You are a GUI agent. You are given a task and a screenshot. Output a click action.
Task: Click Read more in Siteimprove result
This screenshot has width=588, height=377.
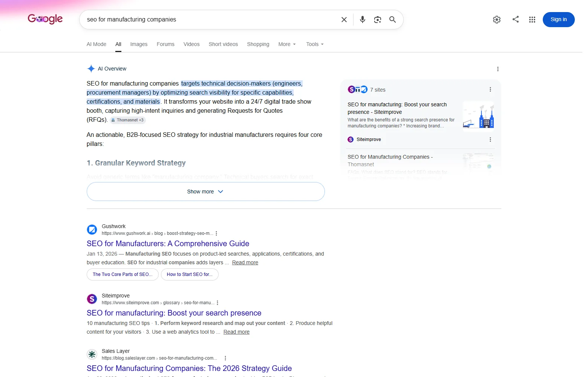pos(236,332)
